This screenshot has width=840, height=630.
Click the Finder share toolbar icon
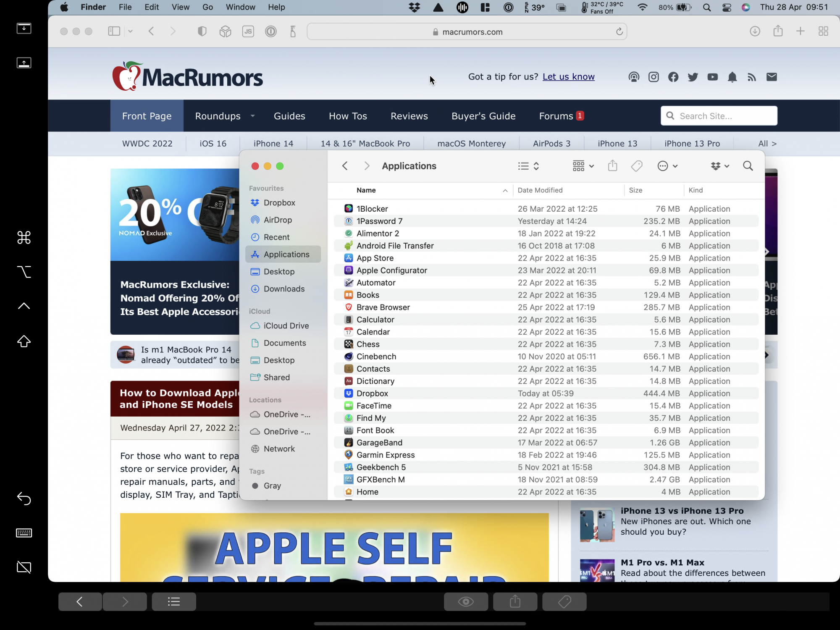pyautogui.click(x=612, y=166)
